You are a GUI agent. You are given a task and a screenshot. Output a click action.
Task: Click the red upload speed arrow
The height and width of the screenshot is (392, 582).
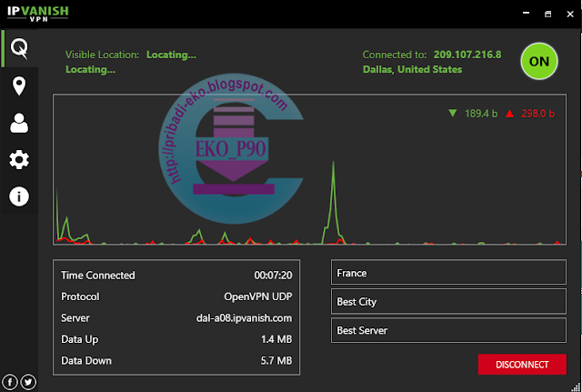click(x=509, y=113)
